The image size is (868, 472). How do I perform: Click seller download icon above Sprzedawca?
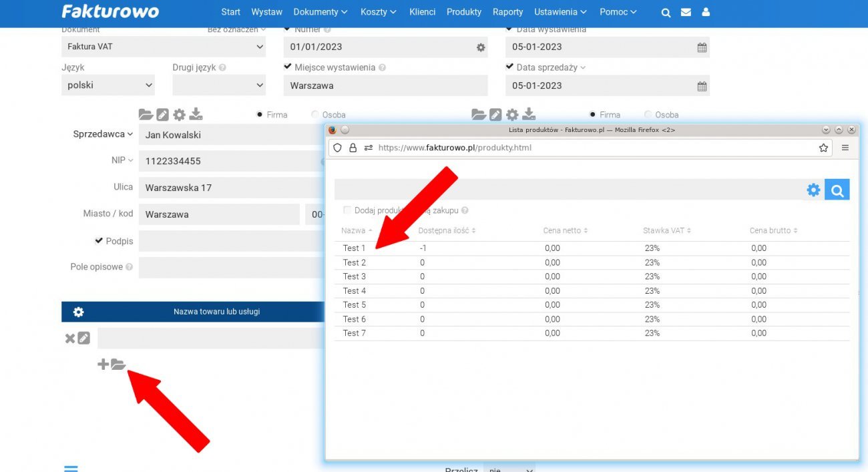[x=196, y=114]
